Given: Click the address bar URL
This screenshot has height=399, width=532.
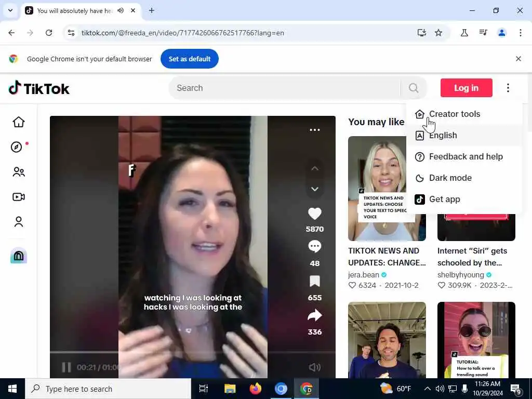Looking at the screenshot, I should 182,33.
